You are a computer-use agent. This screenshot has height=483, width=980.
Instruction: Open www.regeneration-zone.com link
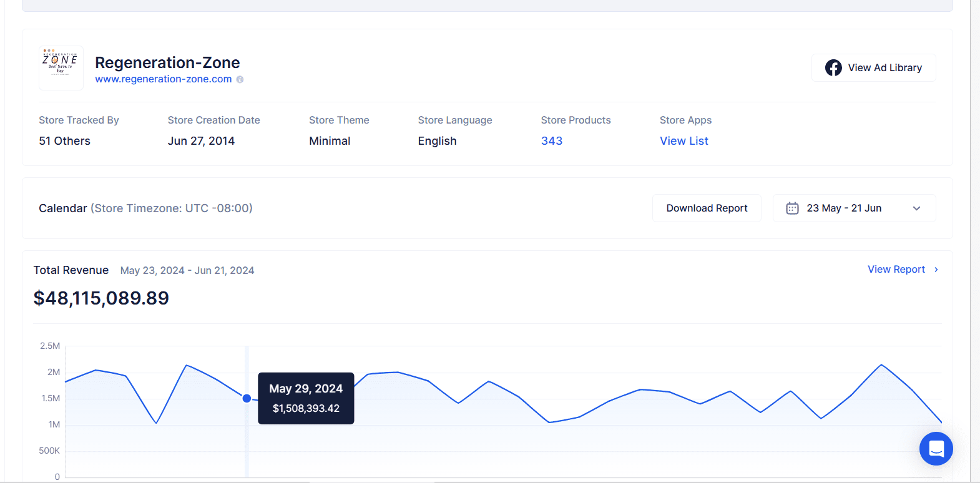point(164,79)
